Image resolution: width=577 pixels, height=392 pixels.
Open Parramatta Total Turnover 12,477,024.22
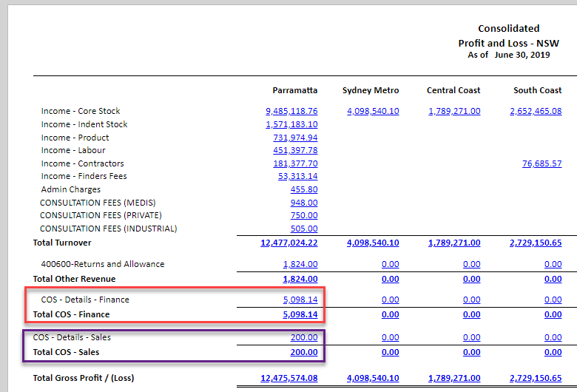pos(289,243)
